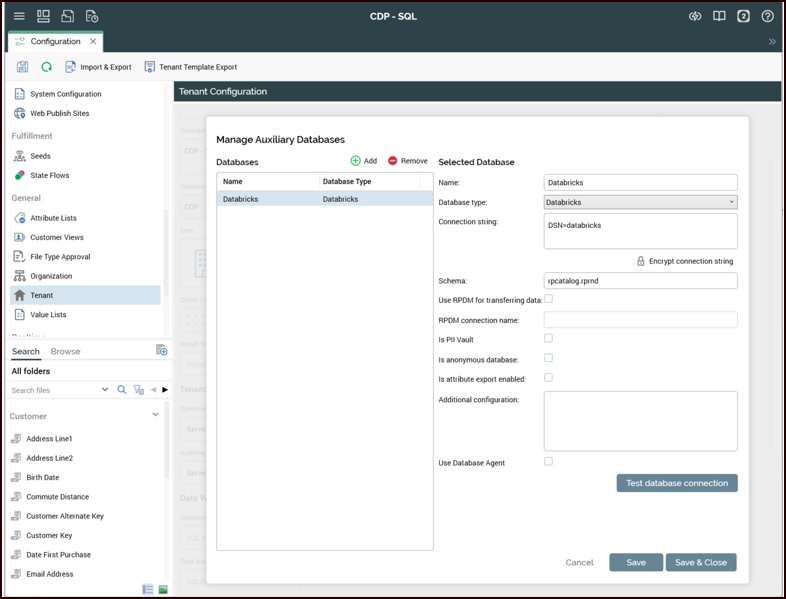786x599 pixels.
Task: Close the Configuration tab
Action: [94, 42]
